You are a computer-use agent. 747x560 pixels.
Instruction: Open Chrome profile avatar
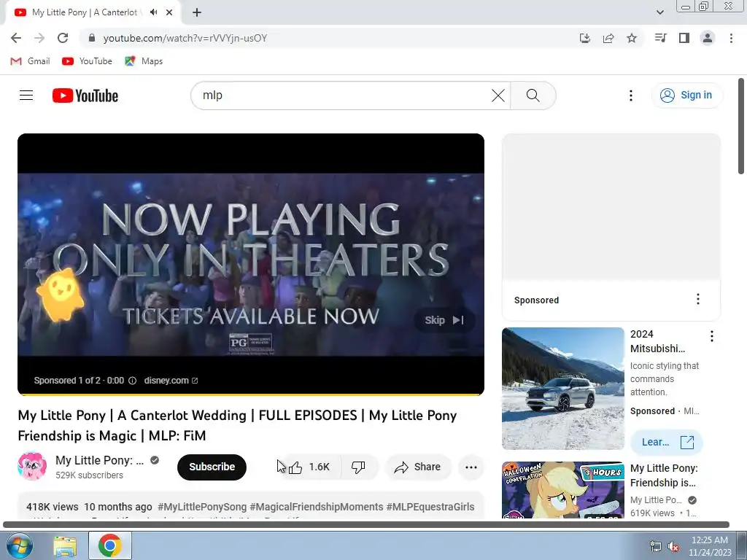point(708,38)
